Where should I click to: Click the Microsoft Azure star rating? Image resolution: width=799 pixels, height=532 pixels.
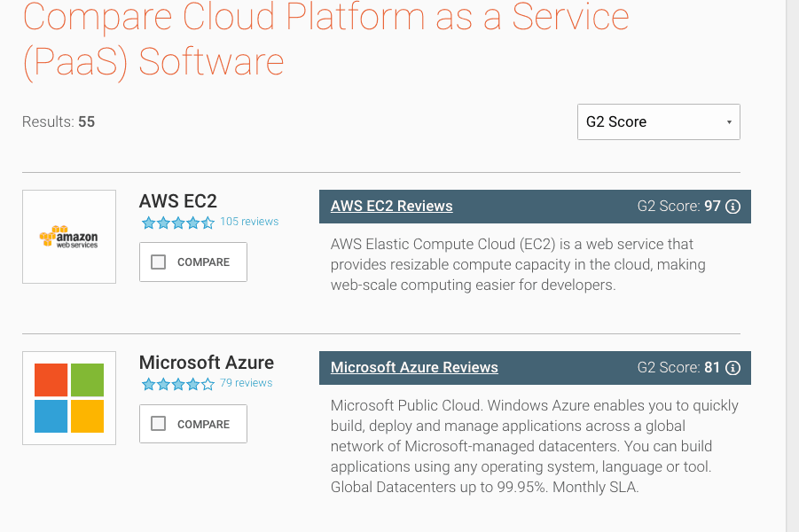pos(178,384)
